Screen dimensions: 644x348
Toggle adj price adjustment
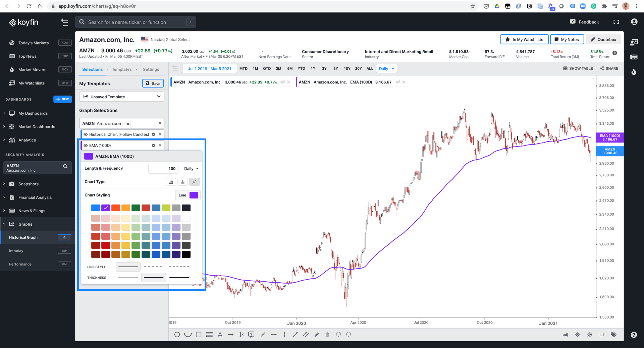[x=566, y=335]
